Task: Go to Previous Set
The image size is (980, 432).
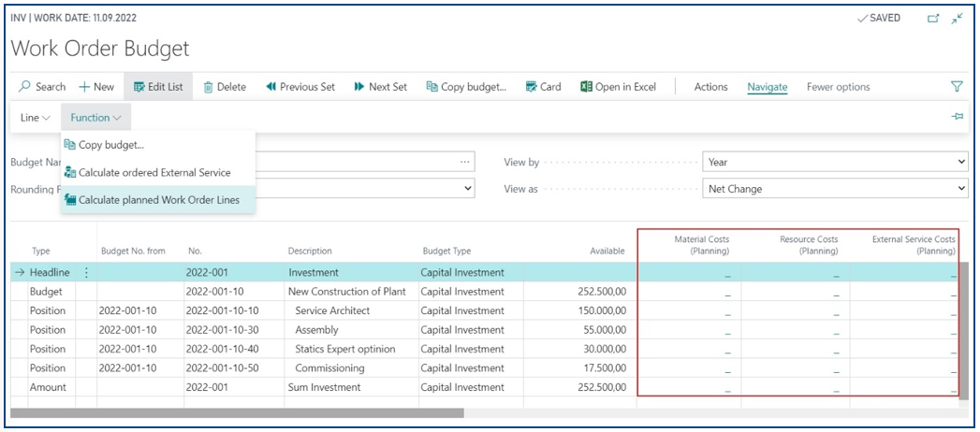Action: (x=300, y=87)
